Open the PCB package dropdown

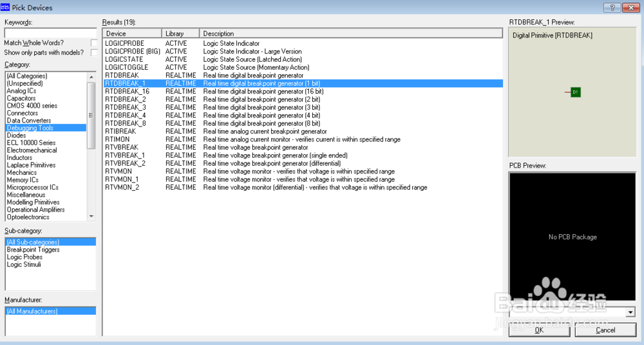[630, 313]
